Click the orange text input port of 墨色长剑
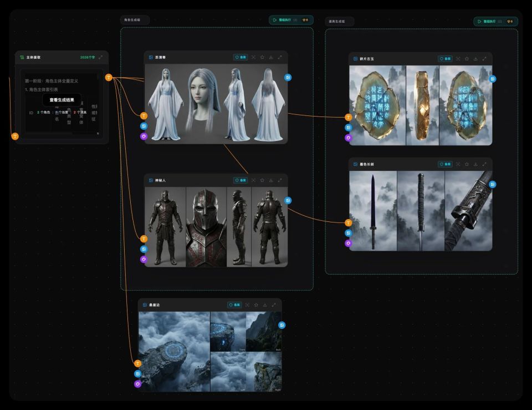 (349, 222)
